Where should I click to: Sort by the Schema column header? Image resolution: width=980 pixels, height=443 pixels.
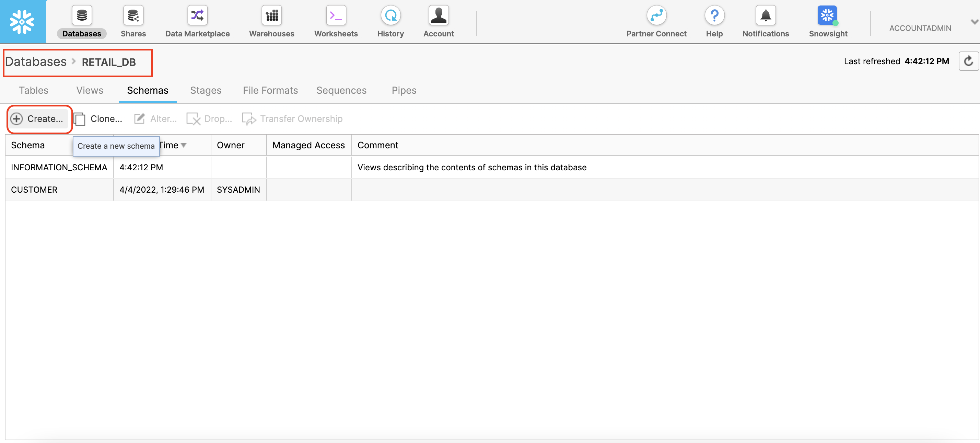(x=28, y=145)
